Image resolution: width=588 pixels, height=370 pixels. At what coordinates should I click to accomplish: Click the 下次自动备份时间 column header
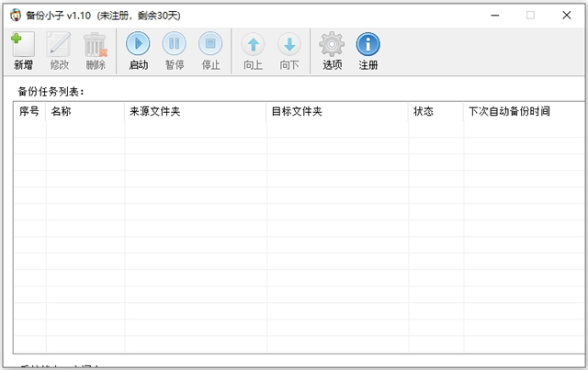click(525, 111)
